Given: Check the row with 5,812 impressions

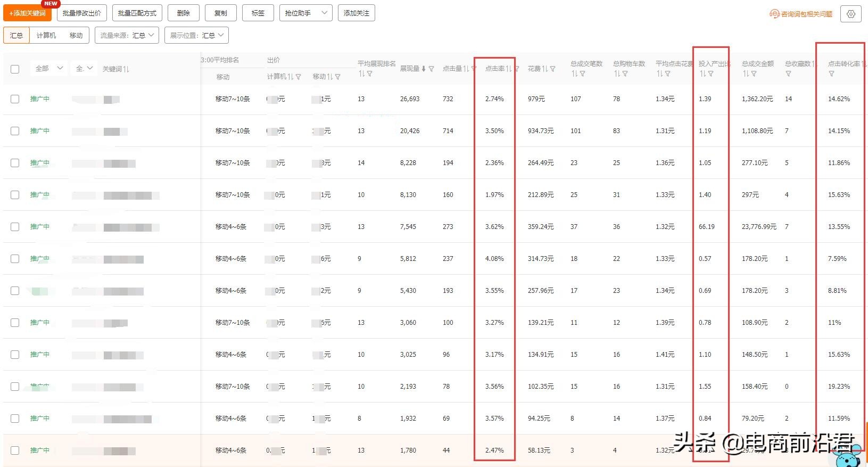Looking at the screenshot, I should [x=15, y=259].
